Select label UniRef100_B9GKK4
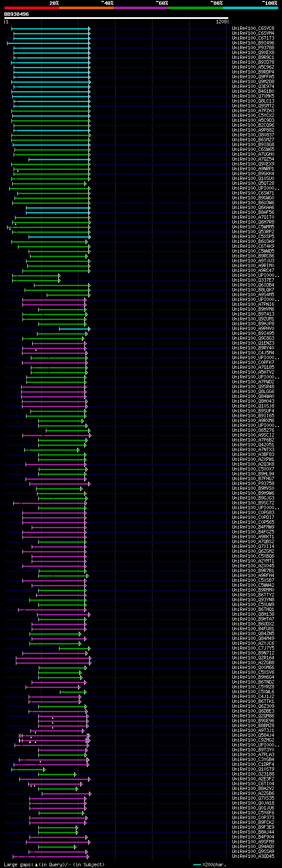Screen dimensions: 282x868 [x=253, y=173]
